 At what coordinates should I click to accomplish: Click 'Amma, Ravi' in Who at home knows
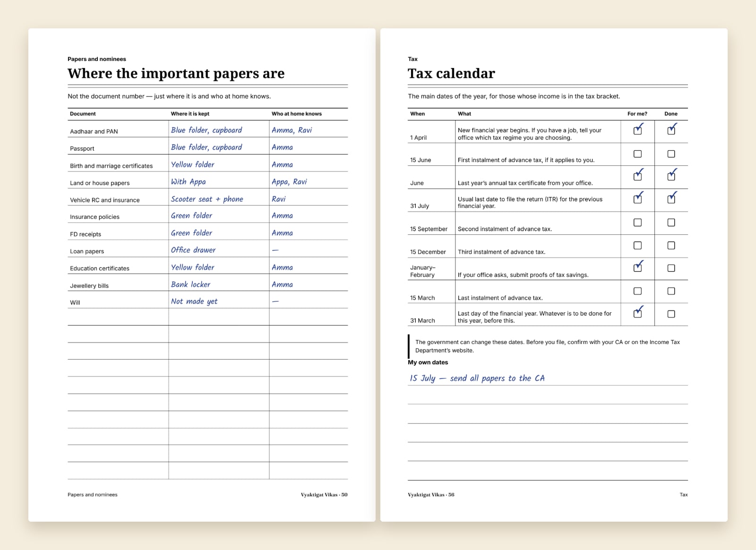[292, 130]
